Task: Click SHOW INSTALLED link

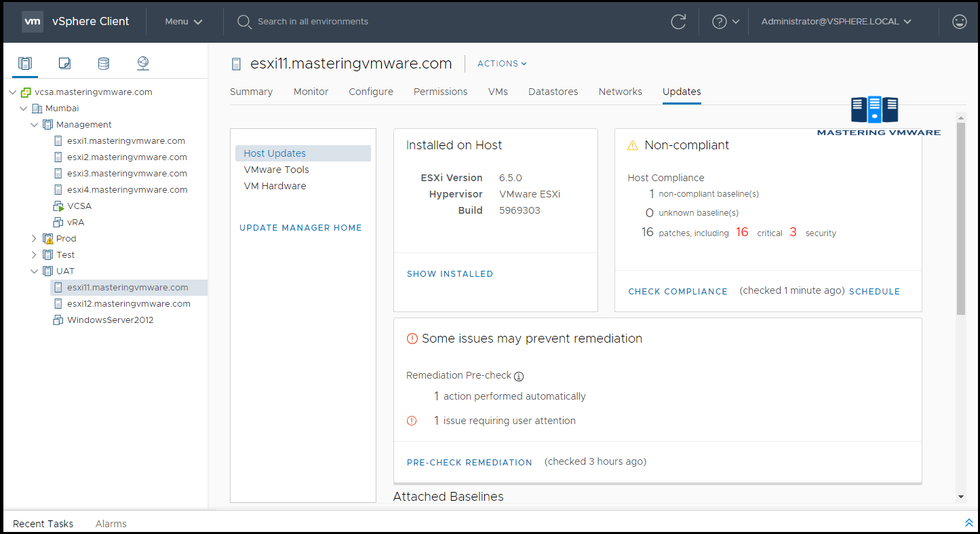Action: pyautogui.click(x=450, y=273)
